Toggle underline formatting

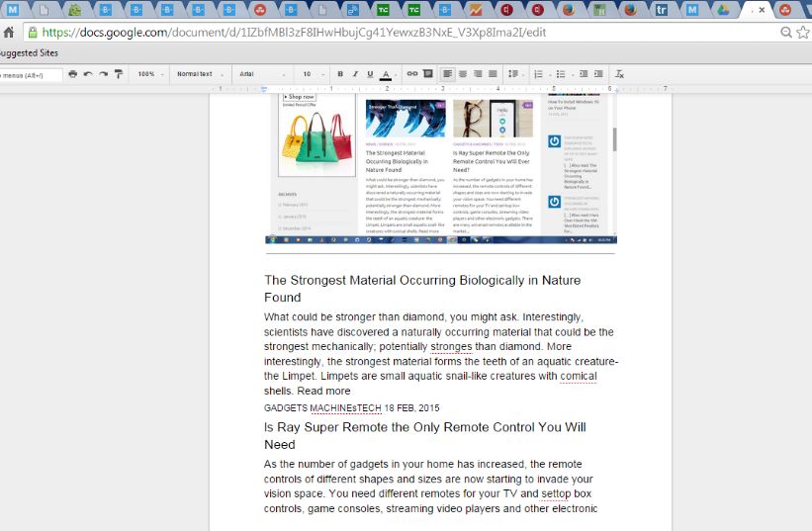point(370,74)
